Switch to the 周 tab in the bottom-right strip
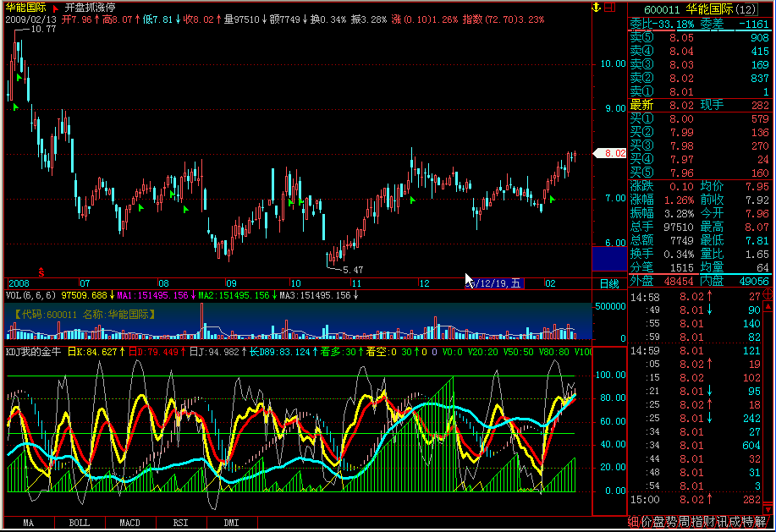This screenshot has height=532, width=776. click(x=684, y=522)
